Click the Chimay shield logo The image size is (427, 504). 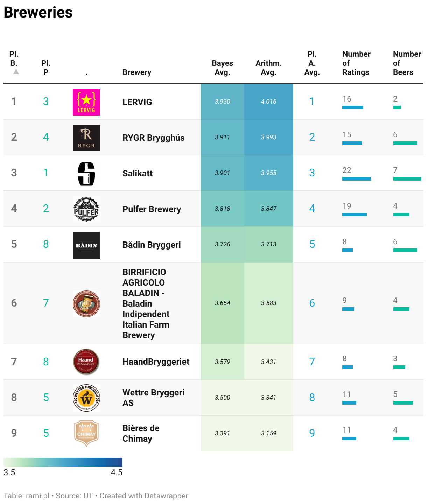point(86,433)
